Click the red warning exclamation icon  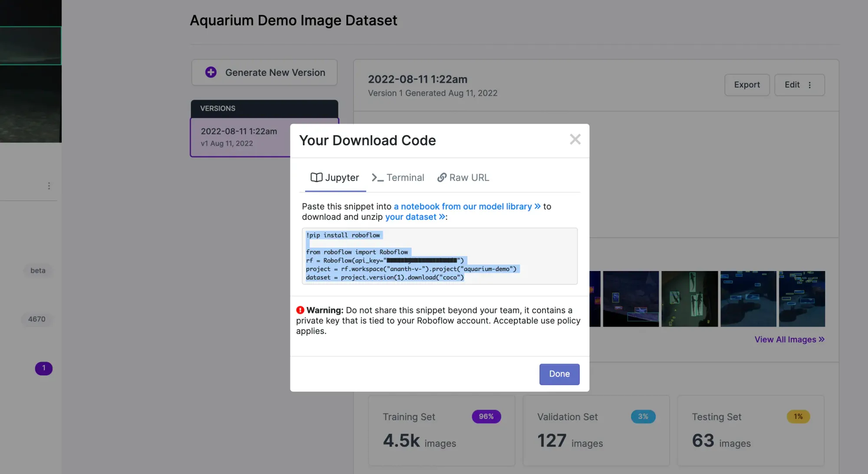tap(300, 310)
